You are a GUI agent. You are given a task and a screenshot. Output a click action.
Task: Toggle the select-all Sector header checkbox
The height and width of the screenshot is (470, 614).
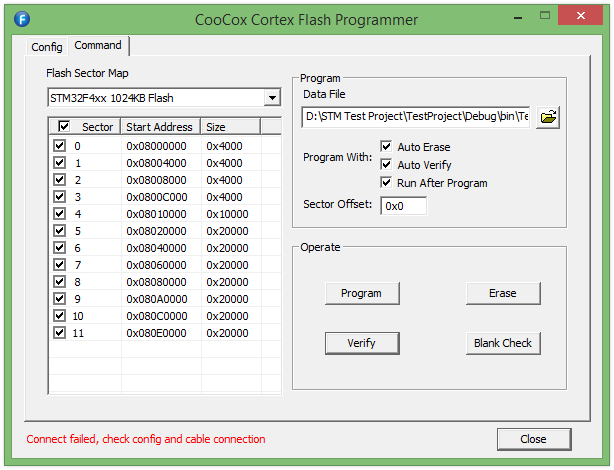(64, 126)
